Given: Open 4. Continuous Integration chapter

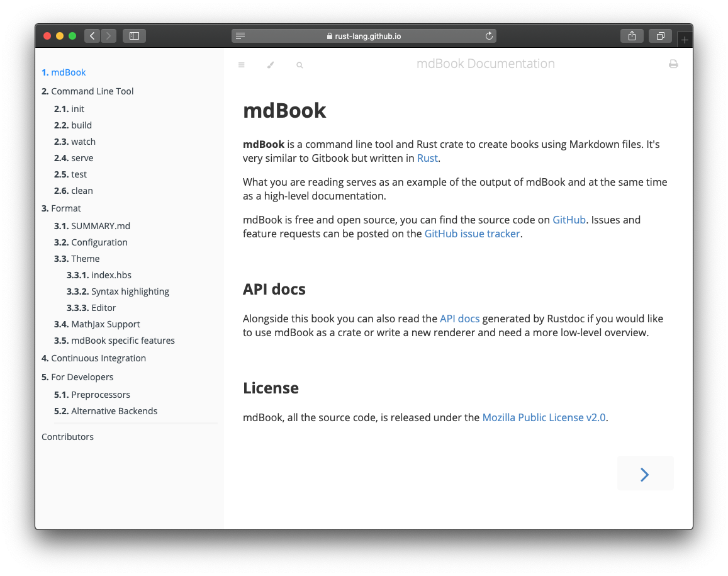Looking at the screenshot, I should (93, 358).
